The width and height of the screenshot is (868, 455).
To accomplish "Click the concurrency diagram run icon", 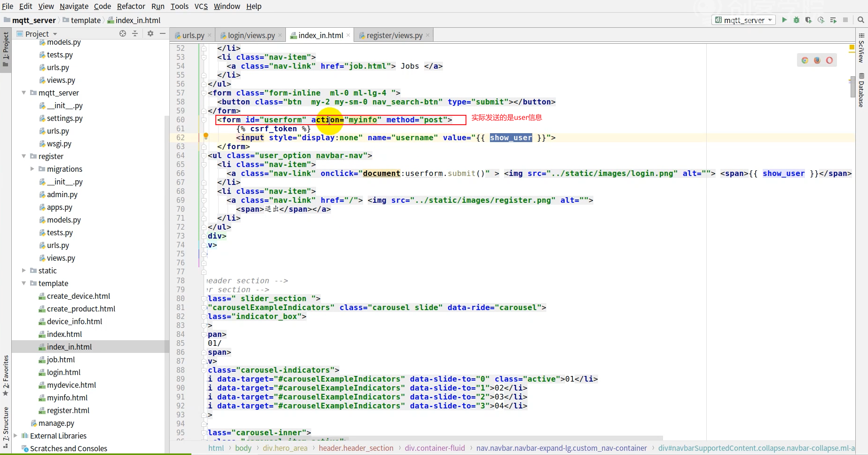I will [833, 20].
